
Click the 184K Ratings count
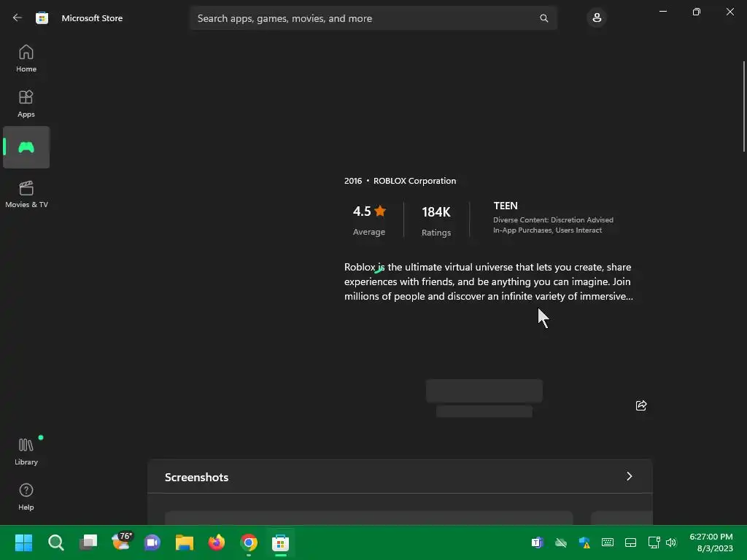436,222
